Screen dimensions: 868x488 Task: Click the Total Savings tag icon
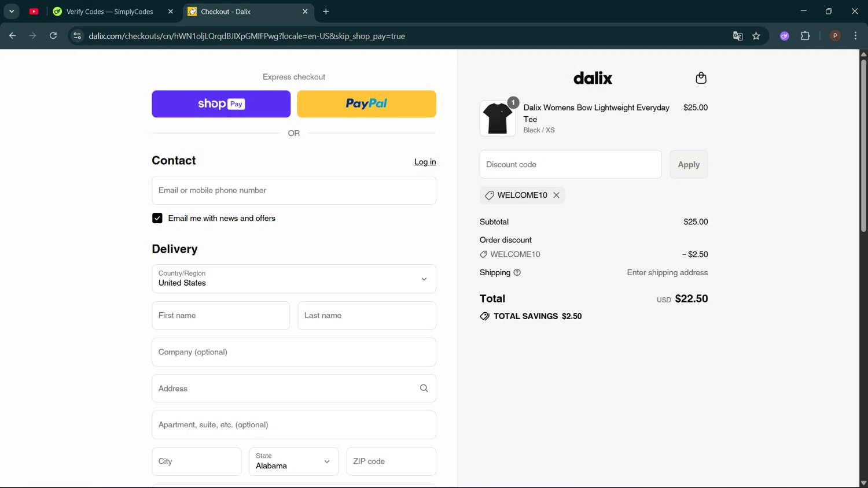click(x=485, y=316)
